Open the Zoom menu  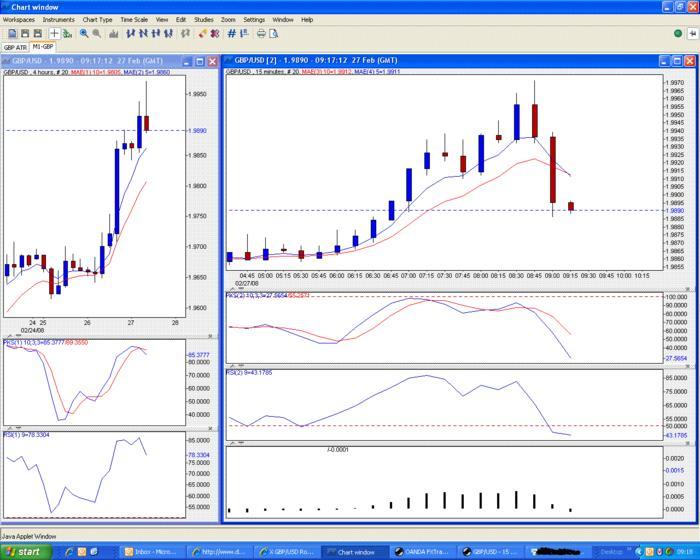pos(228,20)
